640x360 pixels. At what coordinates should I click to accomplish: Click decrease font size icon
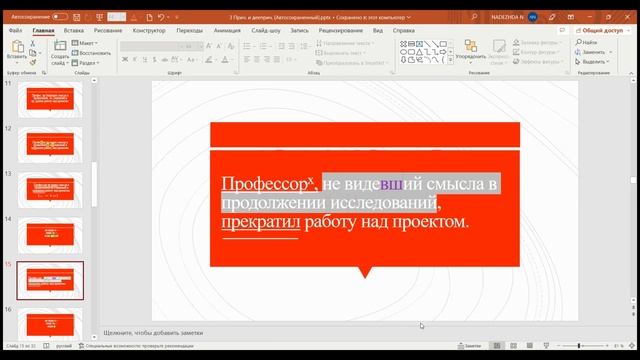click(219, 46)
